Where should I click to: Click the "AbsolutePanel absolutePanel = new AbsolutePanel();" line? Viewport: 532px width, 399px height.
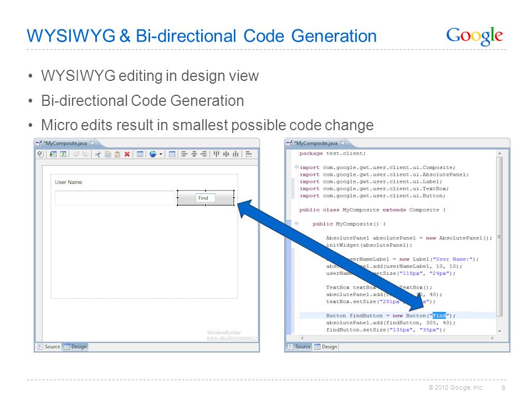[409, 238]
